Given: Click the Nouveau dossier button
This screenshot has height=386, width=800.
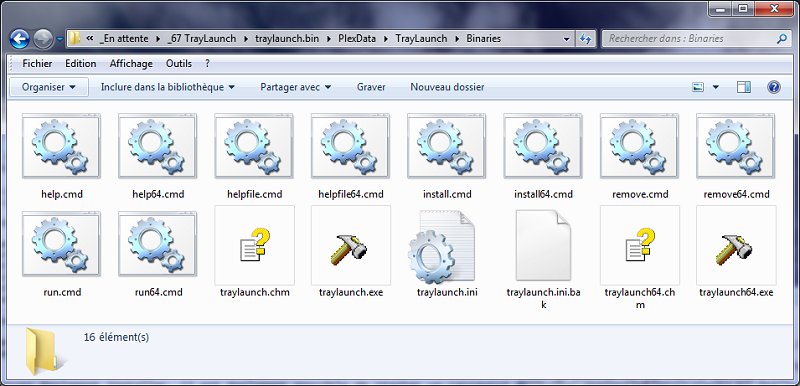Looking at the screenshot, I should point(447,87).
